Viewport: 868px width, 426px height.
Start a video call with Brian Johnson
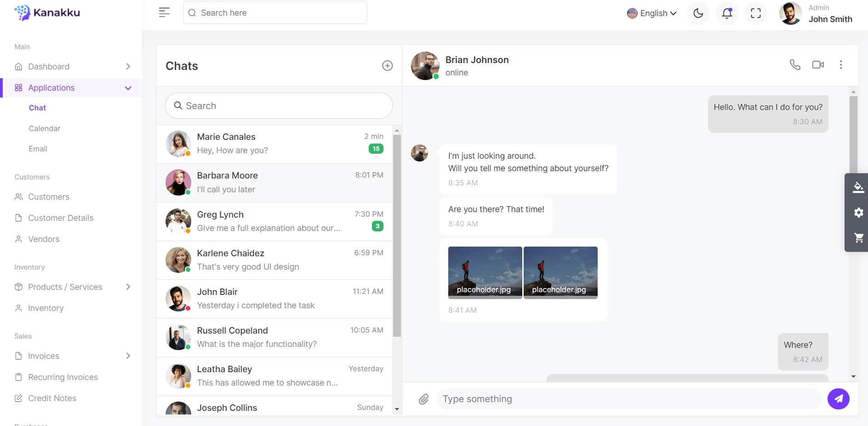(818, 65)
